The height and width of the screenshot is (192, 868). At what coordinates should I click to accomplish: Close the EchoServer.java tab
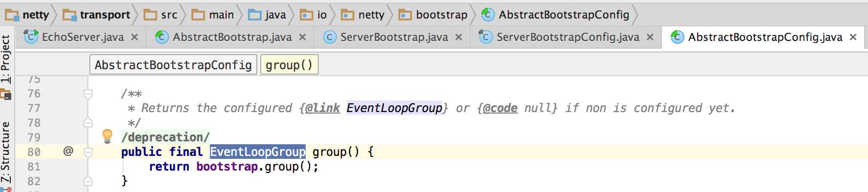(x=135, y=37)
